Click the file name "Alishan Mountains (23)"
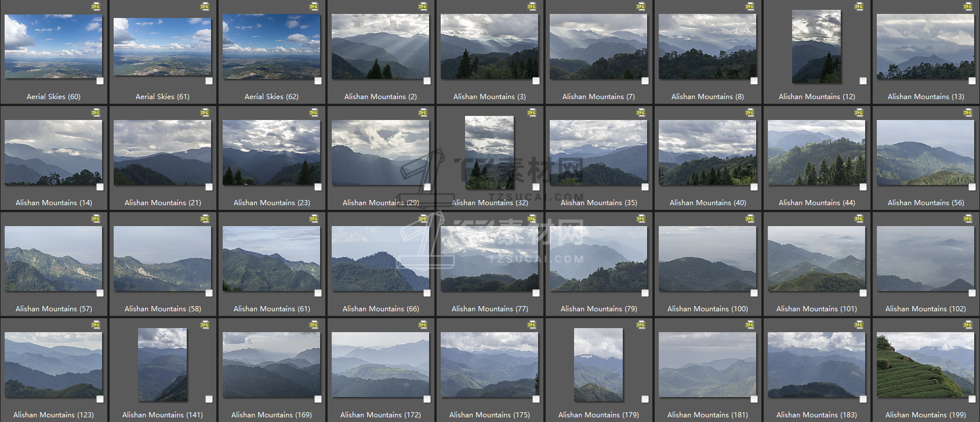980x422 pixels. [271, 203]
